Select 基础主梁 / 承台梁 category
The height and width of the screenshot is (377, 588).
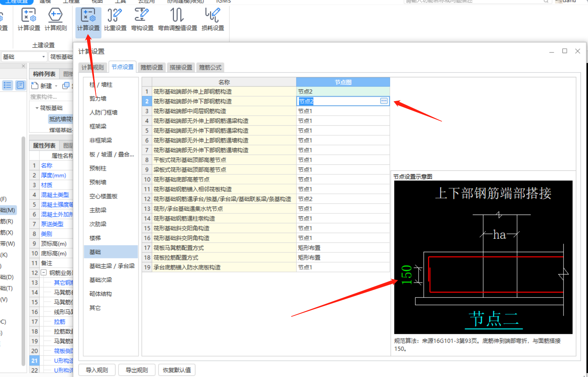tap(112, 266)
